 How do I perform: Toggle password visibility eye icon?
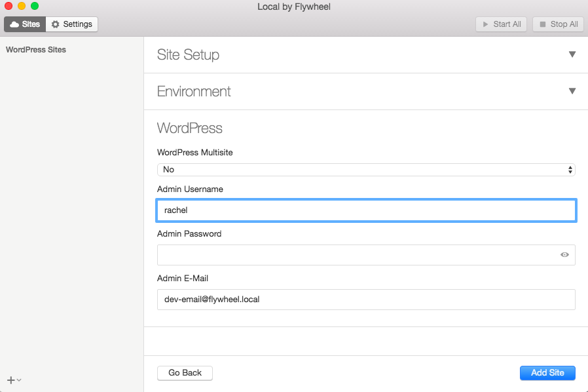point(564,255)
